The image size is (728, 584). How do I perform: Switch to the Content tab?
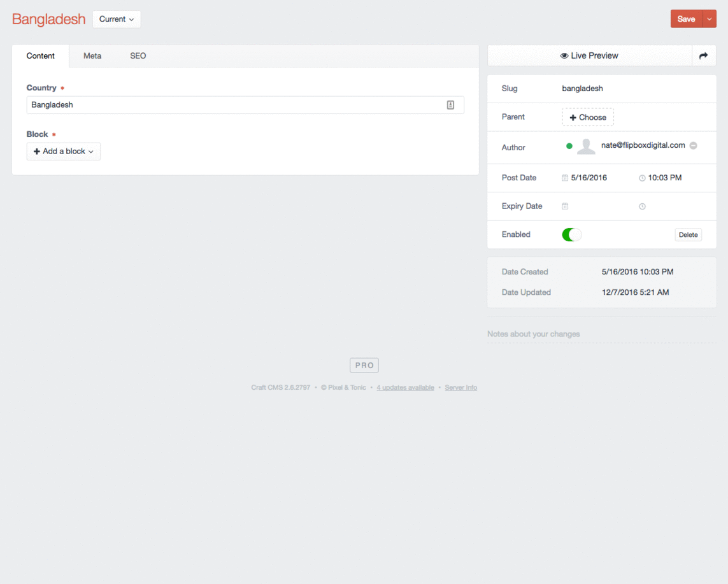pyautogui.click(x=40, y=55)
